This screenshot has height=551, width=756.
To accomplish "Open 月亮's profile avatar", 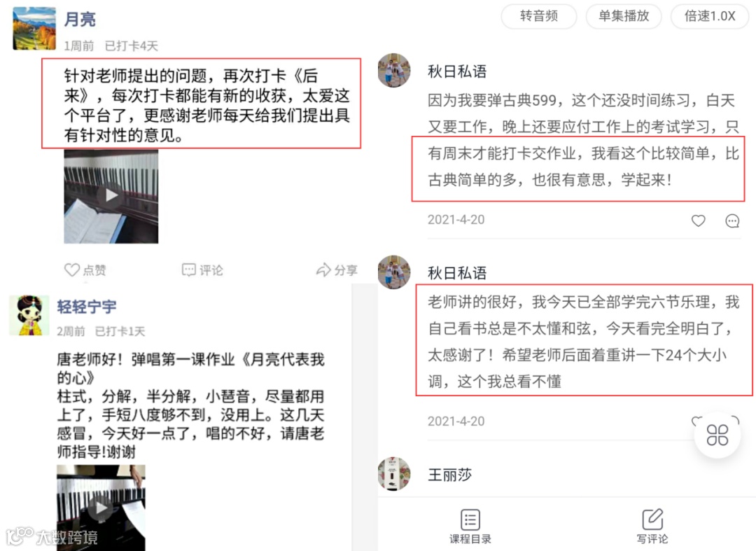I will pos(34,29).
